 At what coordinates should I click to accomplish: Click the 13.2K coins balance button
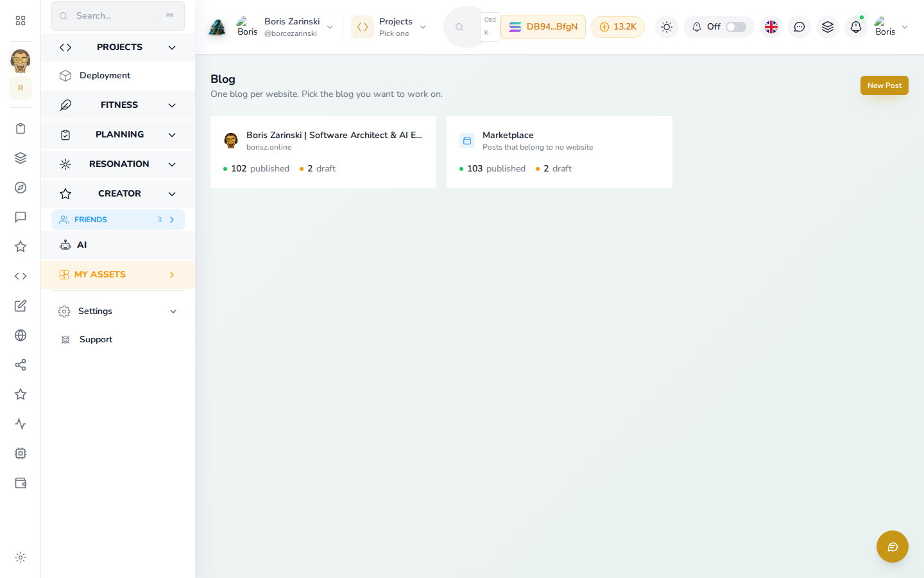[x=618, y=27]
